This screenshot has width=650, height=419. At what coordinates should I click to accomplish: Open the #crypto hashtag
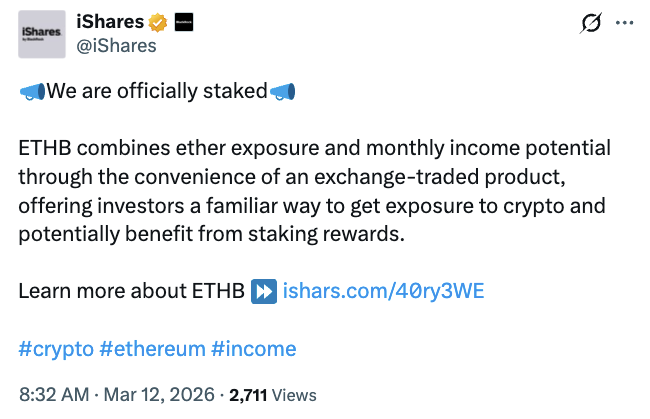57,349
